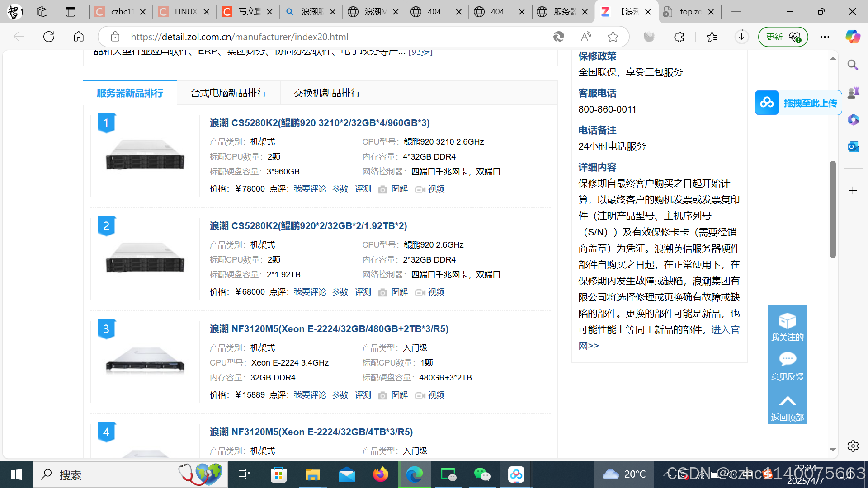868x488 pixels.
Task: Expand 更多 link in description text
Action: click(420, 52)
